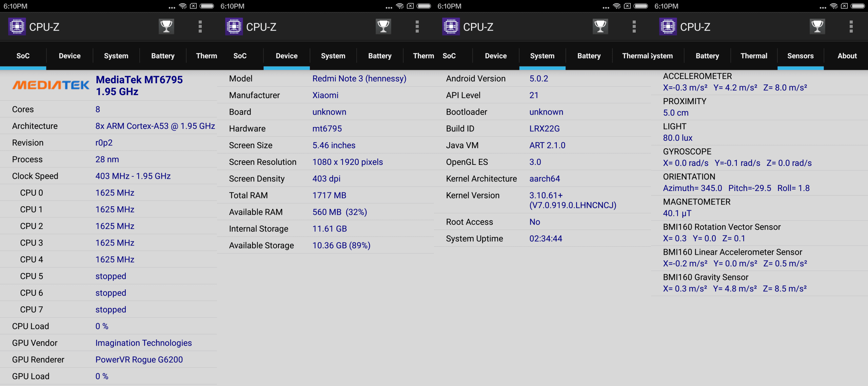Tap the MAGNETOMETER reading 40.1 µT
This screenshot has height=386, width=868.
[x=677, y=213]
